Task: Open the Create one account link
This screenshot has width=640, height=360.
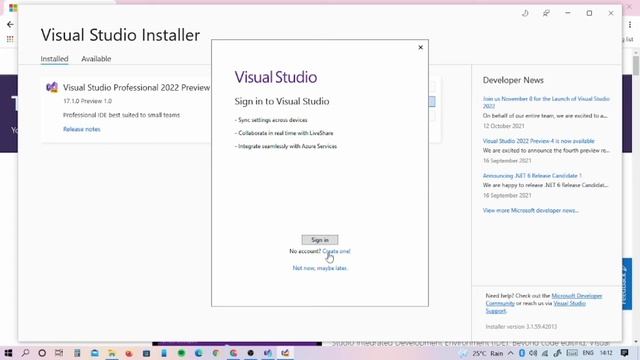Action: pos(336,251)
